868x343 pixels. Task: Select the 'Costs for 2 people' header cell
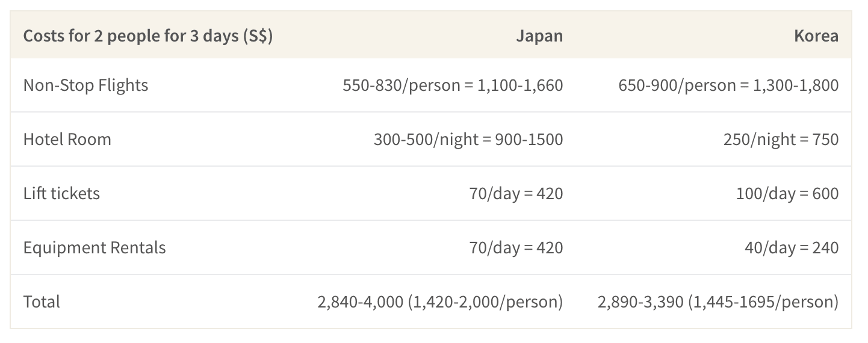pos(148,36)
